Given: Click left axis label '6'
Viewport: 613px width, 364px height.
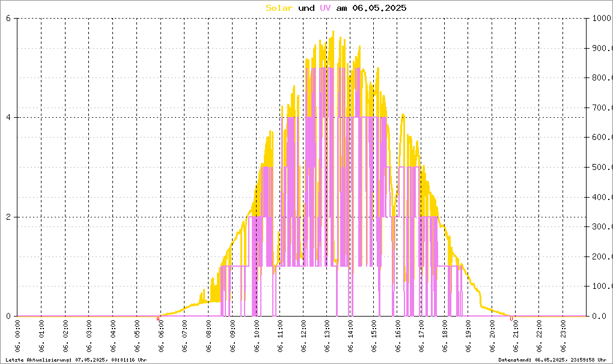Looking at the screenshot, I should pos(8,18).
